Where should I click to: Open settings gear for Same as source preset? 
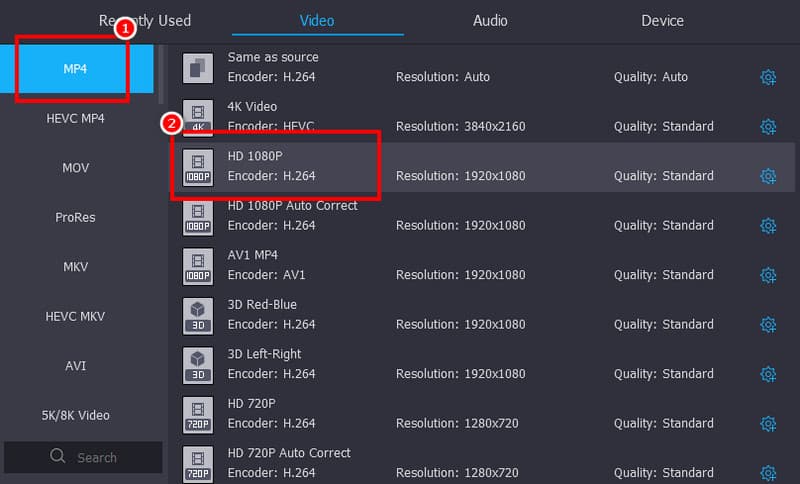click(x=768, y=78)
